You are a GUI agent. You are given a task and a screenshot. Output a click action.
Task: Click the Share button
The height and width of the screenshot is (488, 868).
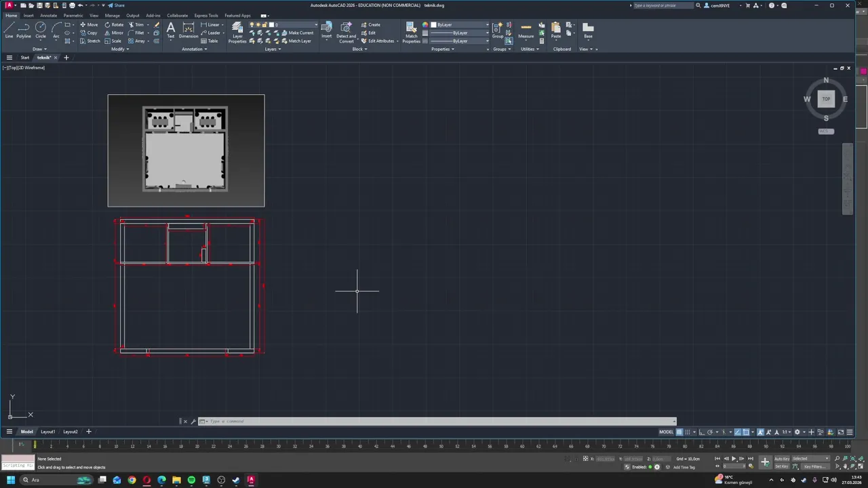[116, 5]
